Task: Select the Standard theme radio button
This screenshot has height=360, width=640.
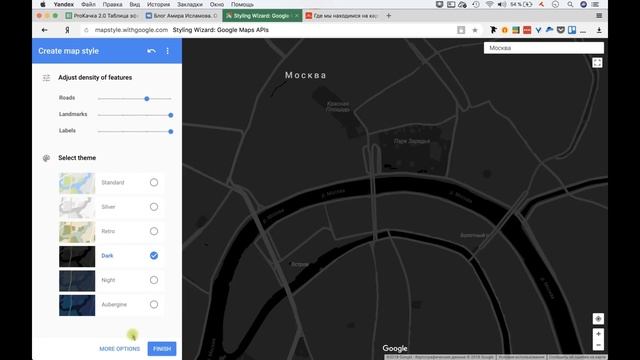Action: [x=154, y=182]
